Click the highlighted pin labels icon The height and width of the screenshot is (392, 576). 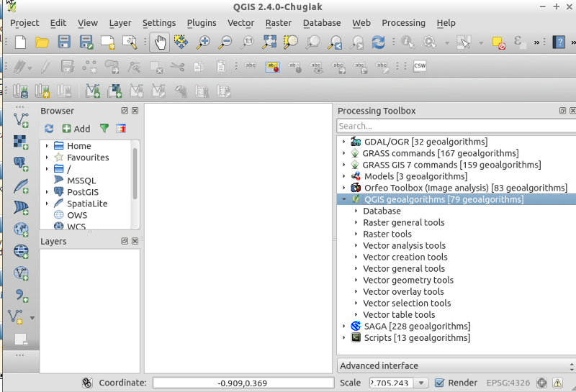(273, 66)
